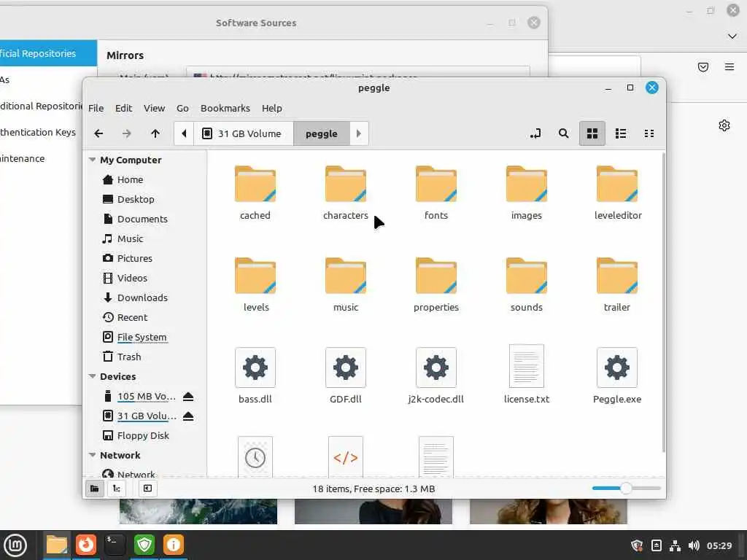The image size is (747, 560).
Task: Select the sounds folder
Action: 527,284
